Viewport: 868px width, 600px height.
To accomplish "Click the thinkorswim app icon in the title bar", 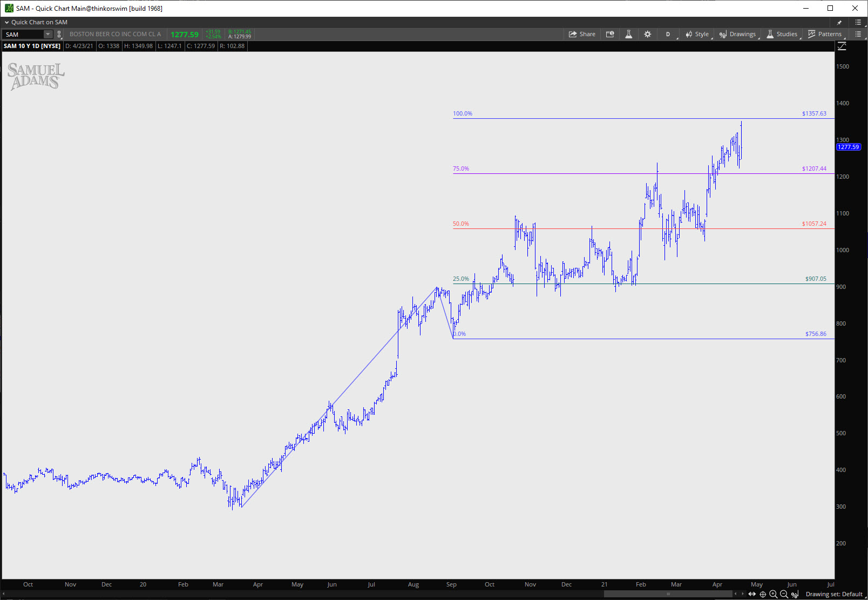I will click(9, 8).
